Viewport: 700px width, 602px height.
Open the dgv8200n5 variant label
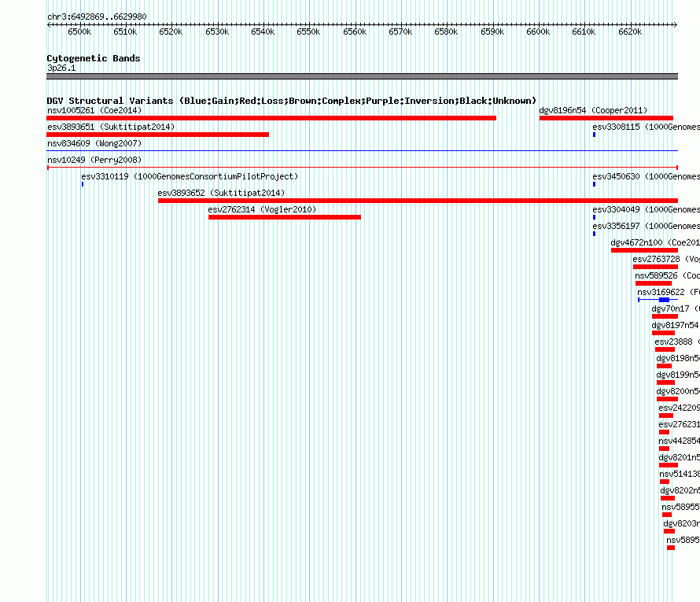pos(678,391)
